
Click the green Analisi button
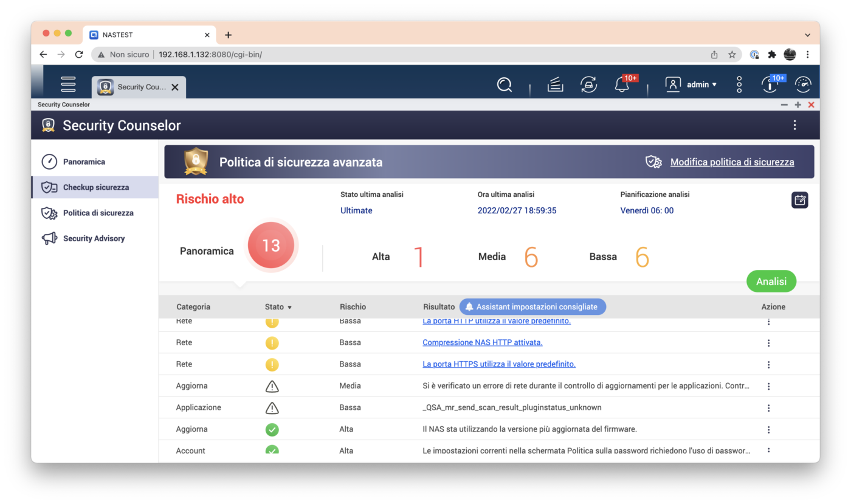click(771, 281)
